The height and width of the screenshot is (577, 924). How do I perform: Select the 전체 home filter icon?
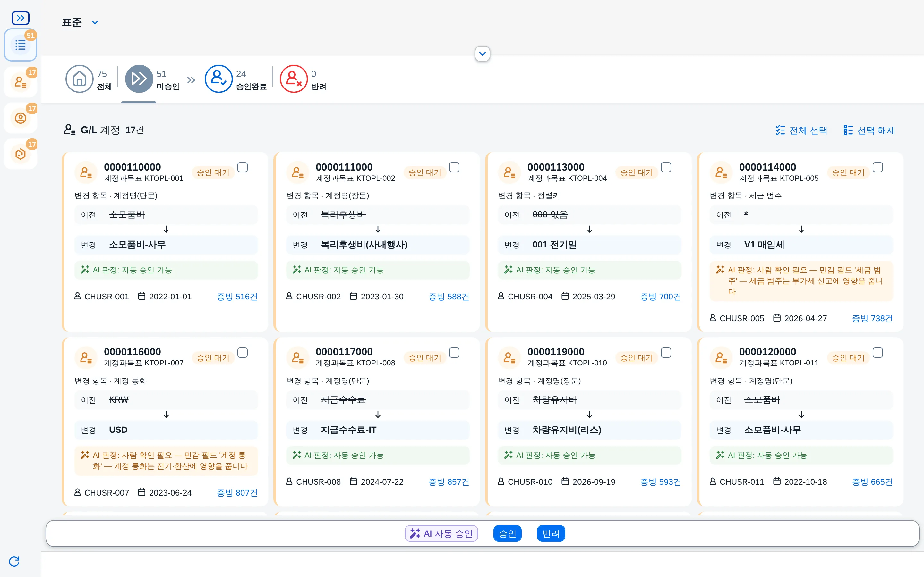tap(80, 79)
